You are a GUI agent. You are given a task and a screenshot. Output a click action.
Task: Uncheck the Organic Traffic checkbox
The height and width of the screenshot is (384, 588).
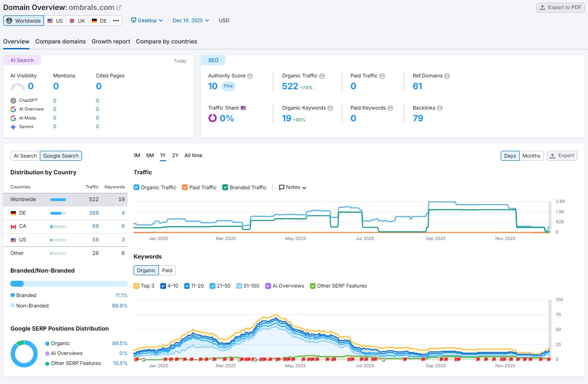point(137,187)
